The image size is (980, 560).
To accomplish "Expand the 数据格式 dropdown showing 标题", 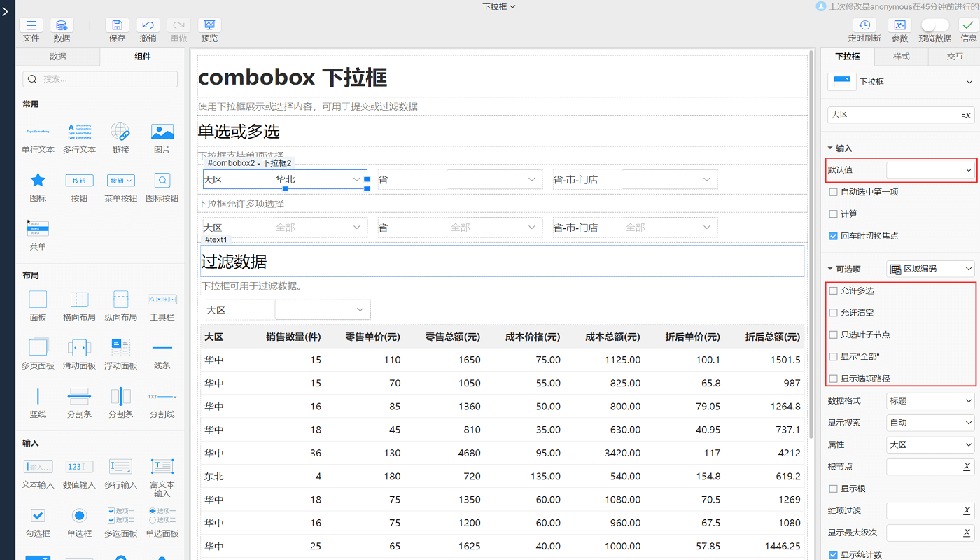I will click(x=930, y=401).
